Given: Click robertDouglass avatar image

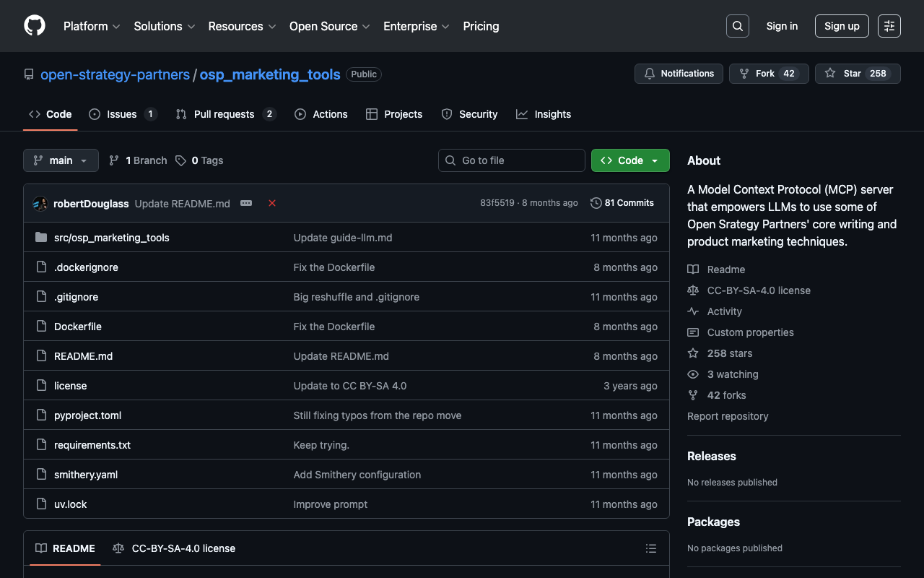Looking at the screenshot, I should coord(40,204).
